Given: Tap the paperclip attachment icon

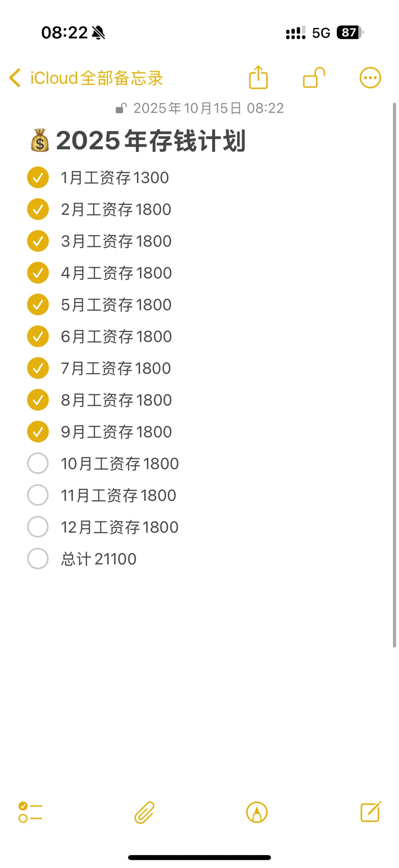Looking at the screenshot, I should 144,812.
